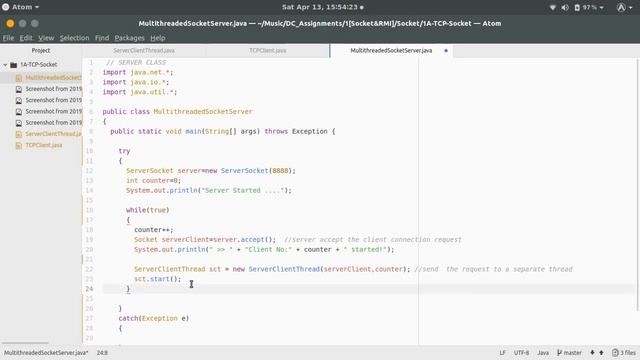The width and height of the screenshot is (640, 360).
Task: Click the TCPClient.java file icon in tree
Action: [19, 145]
